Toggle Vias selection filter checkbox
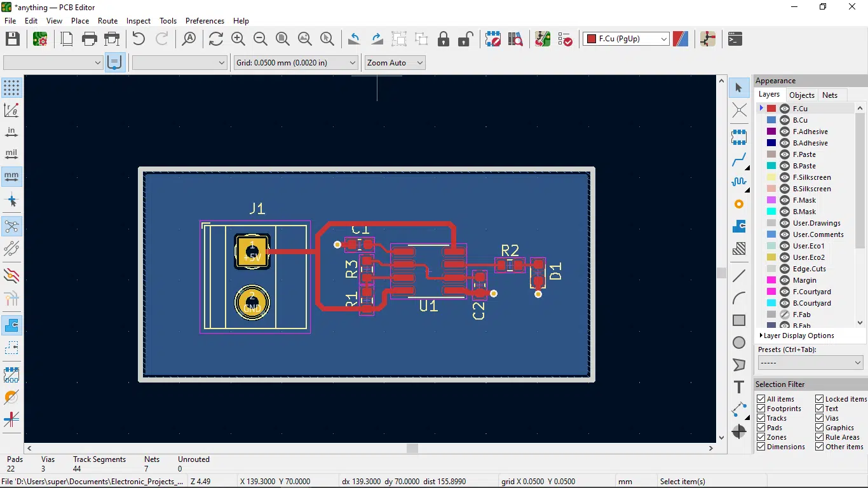The width and height of the screenshot is (868, 488). (x=819, y=418)
